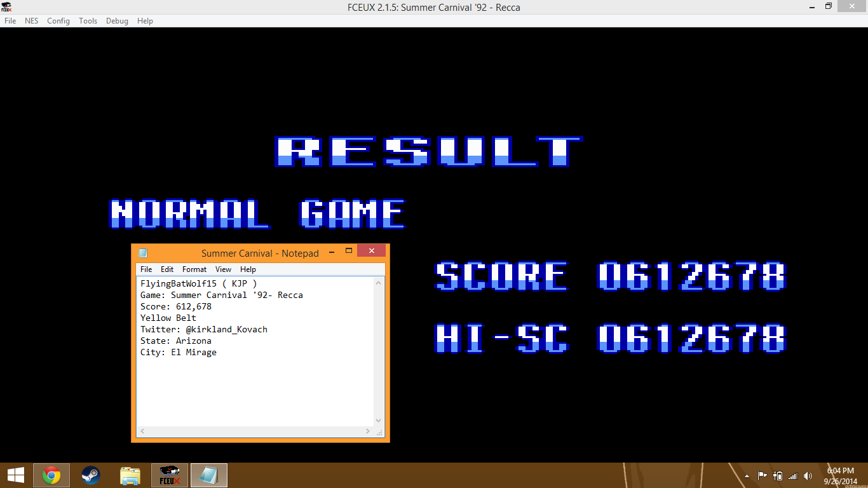The width and height of the screenshot is (868, 488).
Task: Open Notepad's Format menu
Action: [194, 269]
